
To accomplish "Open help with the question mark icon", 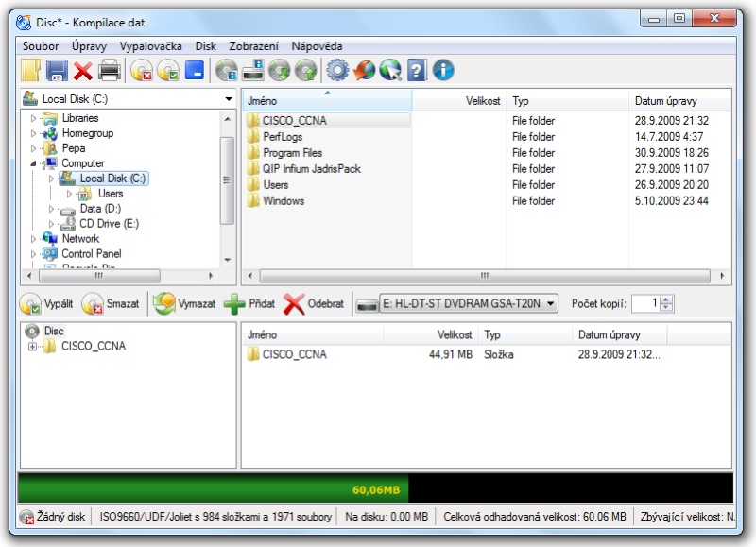I will tap(417, 70).
